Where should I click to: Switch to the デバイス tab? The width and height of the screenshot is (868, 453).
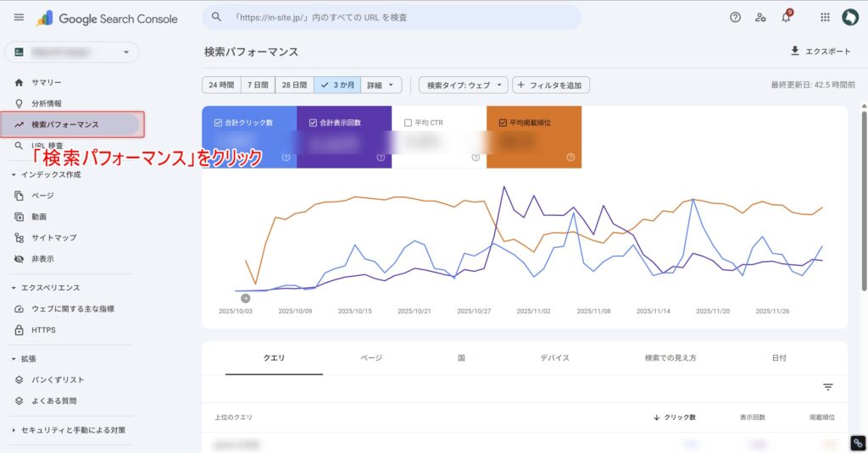[554, 358]
